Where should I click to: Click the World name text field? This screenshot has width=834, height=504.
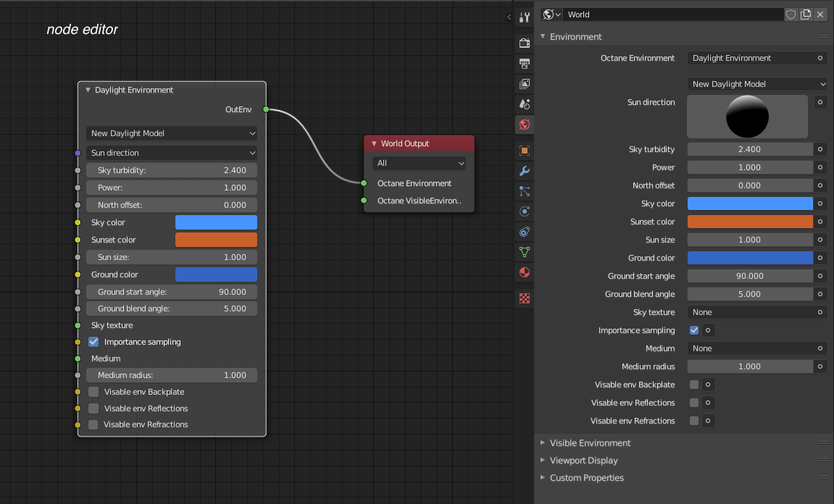pyautogui.click(x=672, y=14)
